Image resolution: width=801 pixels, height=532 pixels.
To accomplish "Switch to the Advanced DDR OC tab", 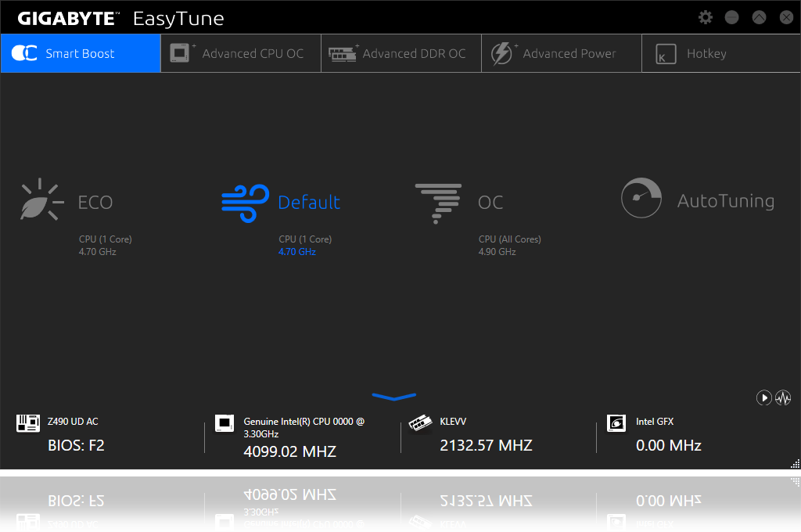I will 400,52.
